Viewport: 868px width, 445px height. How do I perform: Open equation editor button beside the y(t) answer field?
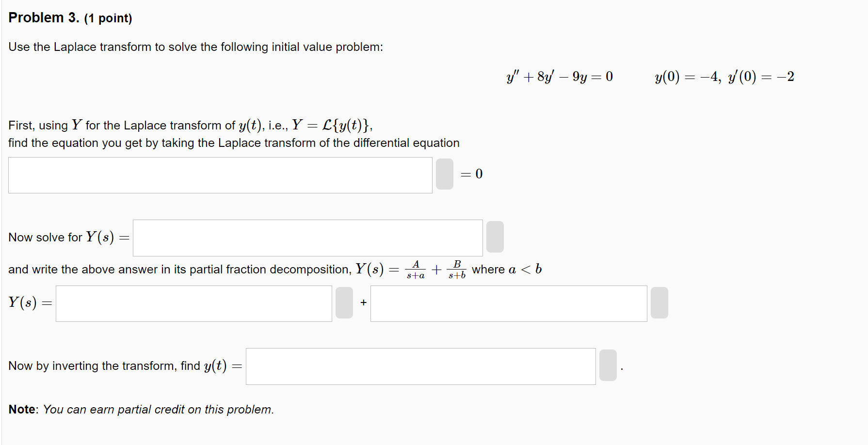(x=608, y=365)
